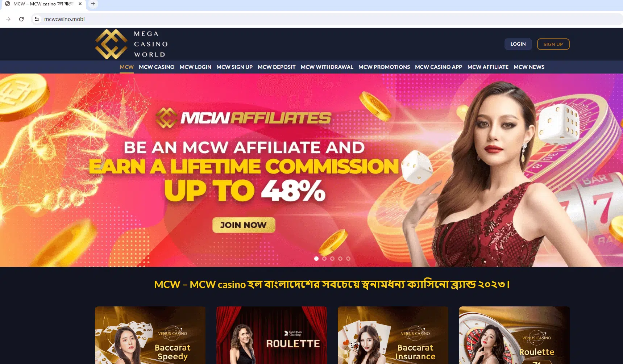The height and width of the screenshot is (364, 623).
Task: Click the LOGIN button
Action: [518, 44]
